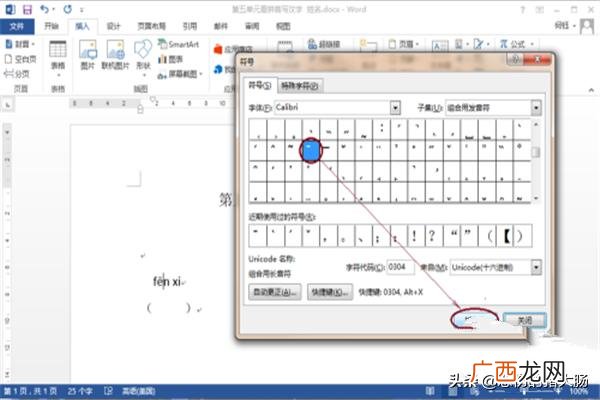600x400 pixels.
Task: Pick the recent 【 bracket symbol
Action: (506, 236)
